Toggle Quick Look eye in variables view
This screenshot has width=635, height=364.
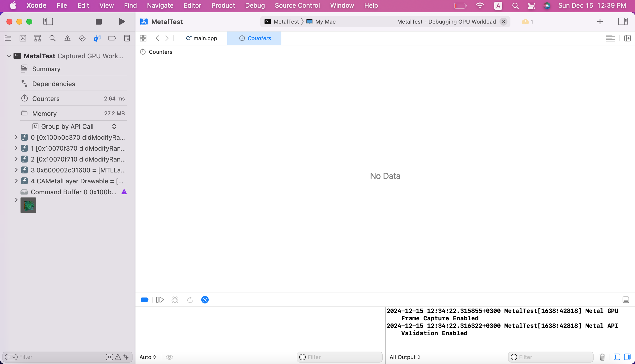(x=169, y=357)
